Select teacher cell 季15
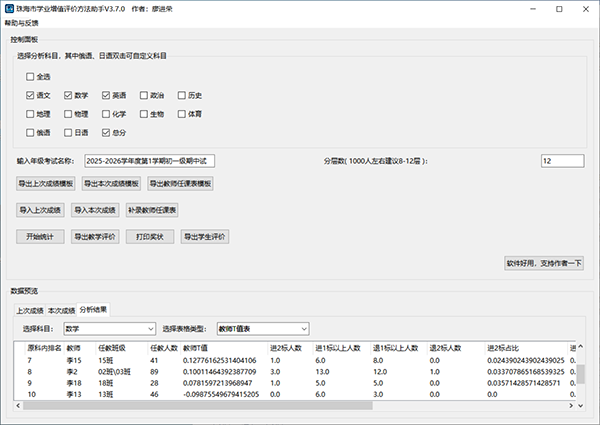The height and width of the screenshot is (425, 600). point(74,360)
